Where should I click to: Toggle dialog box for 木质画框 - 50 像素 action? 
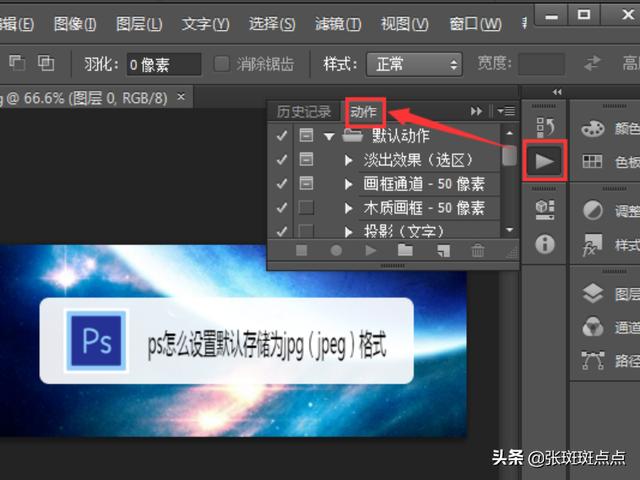(306, 208)
